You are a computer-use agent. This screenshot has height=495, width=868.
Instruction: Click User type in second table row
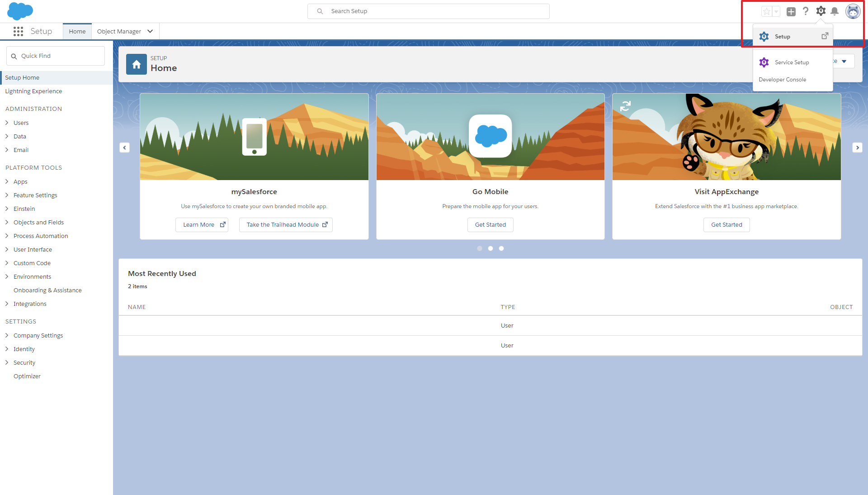[507, 346]
